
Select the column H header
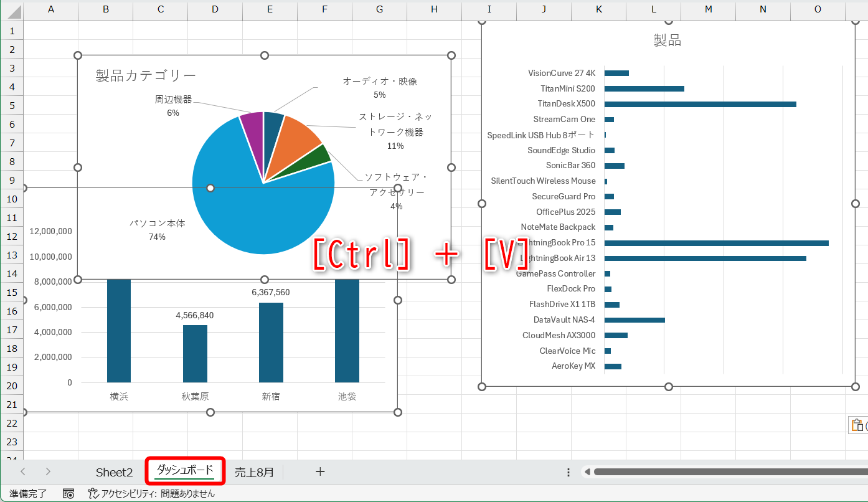tap(434, 10)
